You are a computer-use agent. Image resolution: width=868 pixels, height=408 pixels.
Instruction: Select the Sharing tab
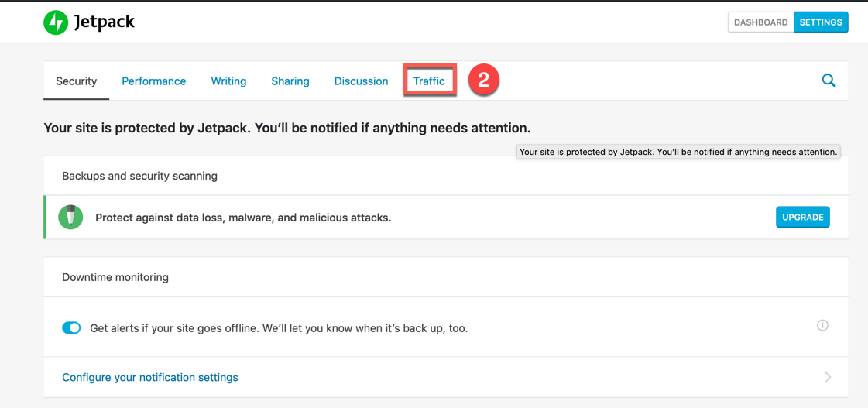pyautogui.click(x=290, y=81)
